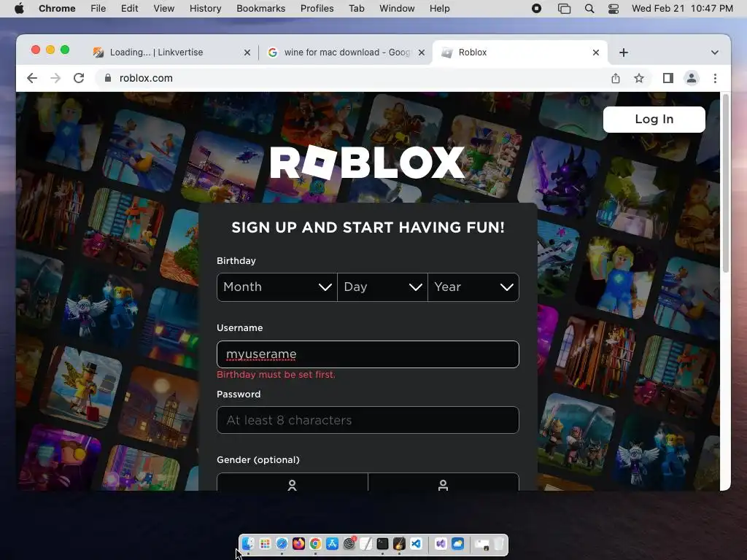Screen dimensions: 747x560
Task: Switch to the Loading Linkvertise tab
Action: tap(172, 52)
